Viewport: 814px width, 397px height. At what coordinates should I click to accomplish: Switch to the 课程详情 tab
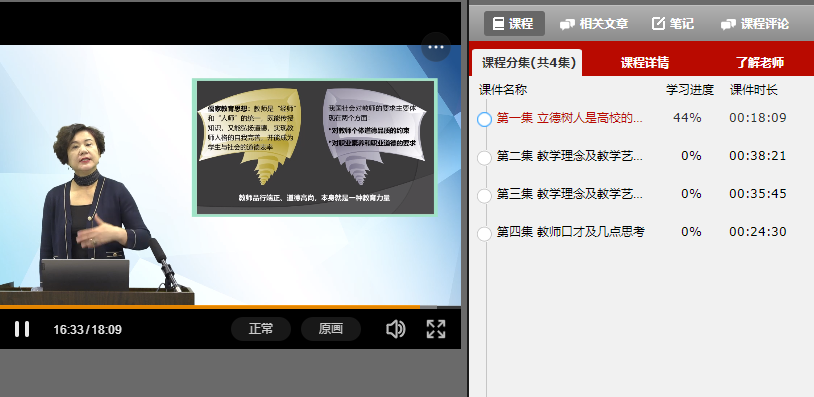point(645,63)
